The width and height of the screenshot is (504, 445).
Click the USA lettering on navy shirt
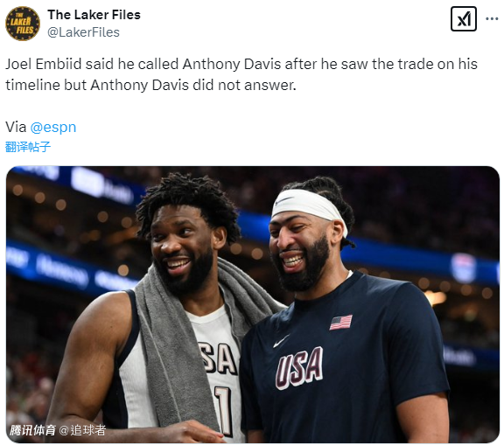click(299, 367)
